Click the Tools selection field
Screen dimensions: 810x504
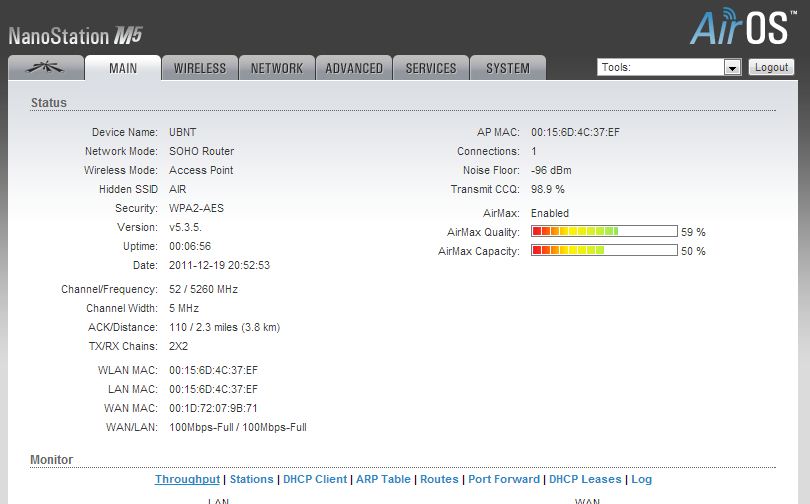tap(669, 67)
